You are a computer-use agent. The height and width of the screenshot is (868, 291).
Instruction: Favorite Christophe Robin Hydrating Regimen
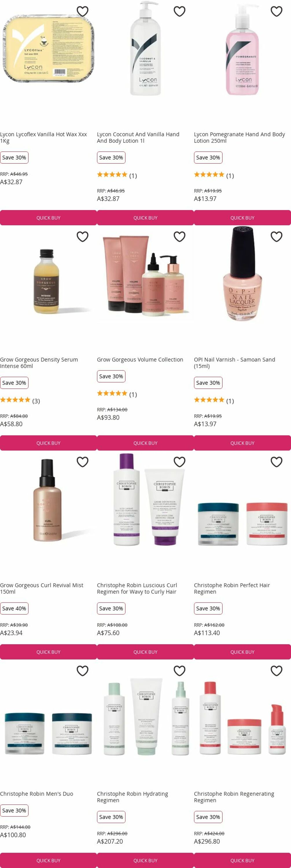tap(180, 671)
